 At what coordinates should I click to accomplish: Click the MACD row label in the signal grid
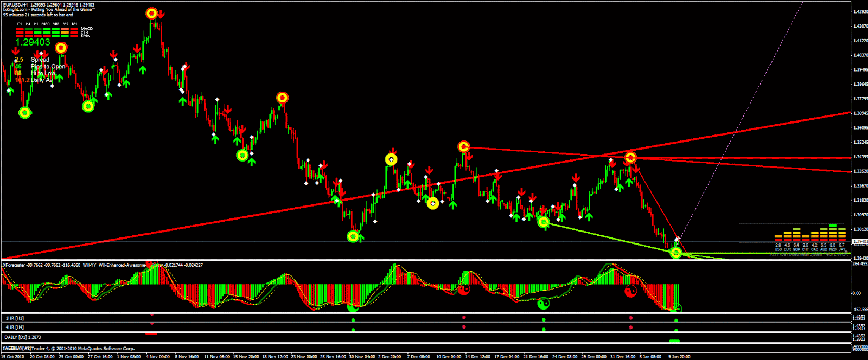[87, 29]
